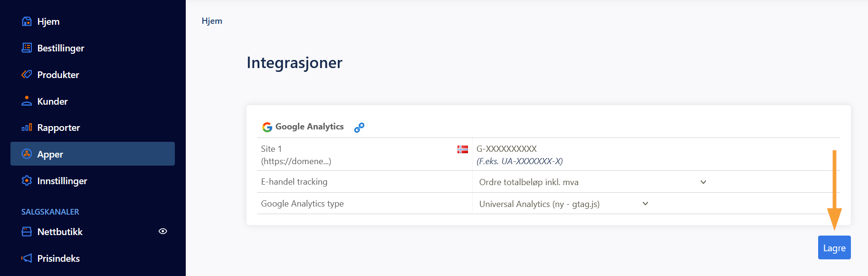The image size is (868, 276).
Task: Click the Bestillinger orders icon
Action: point(27,48)
